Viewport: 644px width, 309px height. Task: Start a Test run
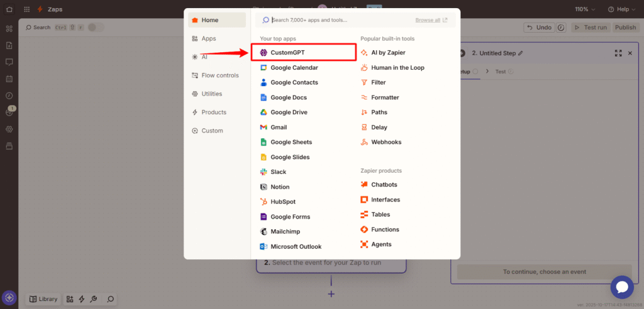point(590,28)
